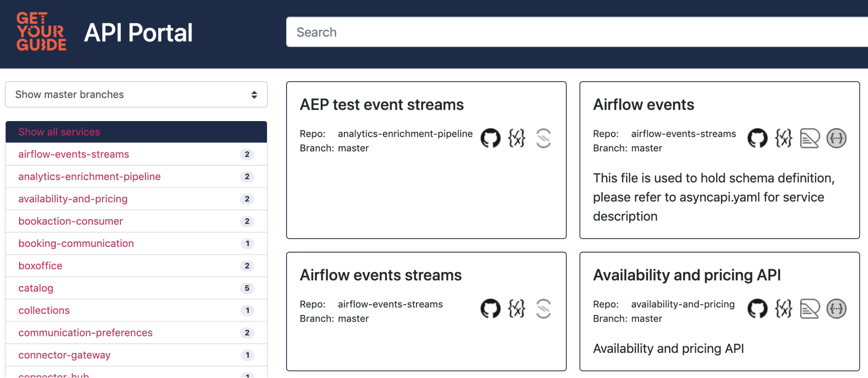Open documentation page icon on Availability and pricing API card
The height and width of the screenshot is (378, 868).
810,309
